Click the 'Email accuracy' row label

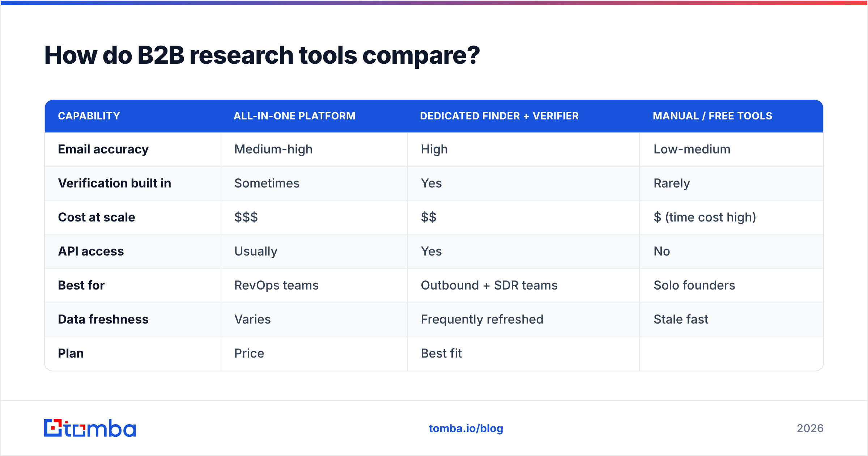[x=103, y=149]
